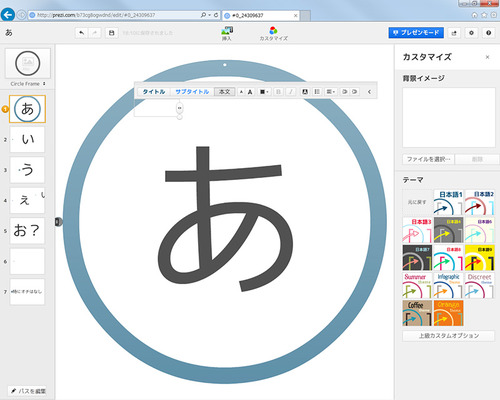This screenshot has width=500, height=400.
Task: Increase text size with large A
Action: pos(250,92)
